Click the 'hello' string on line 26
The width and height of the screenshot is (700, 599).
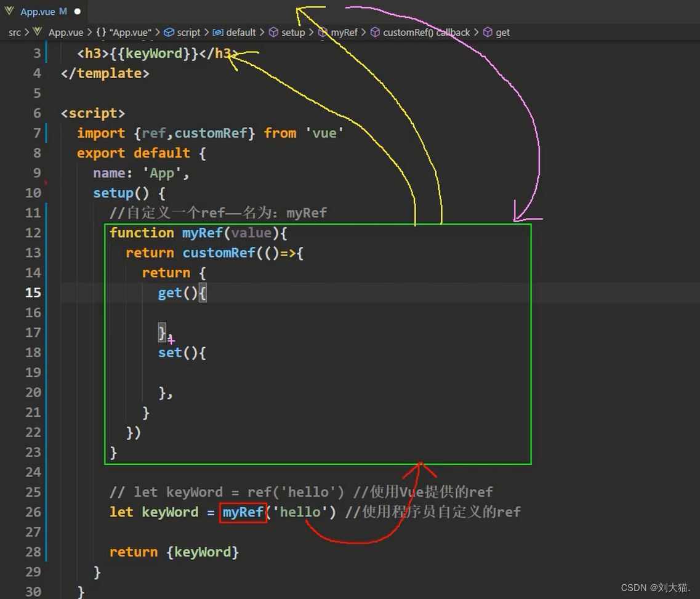[x=300, y=512]
